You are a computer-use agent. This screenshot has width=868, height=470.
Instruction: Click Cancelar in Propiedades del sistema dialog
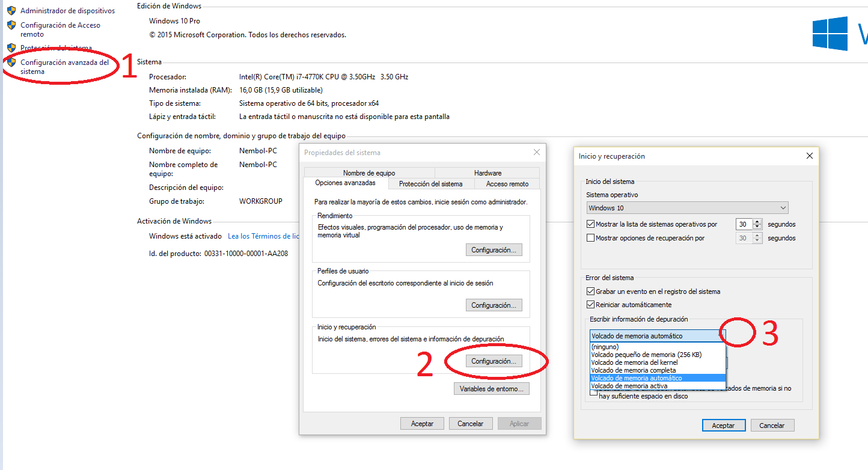pos(471,424)
